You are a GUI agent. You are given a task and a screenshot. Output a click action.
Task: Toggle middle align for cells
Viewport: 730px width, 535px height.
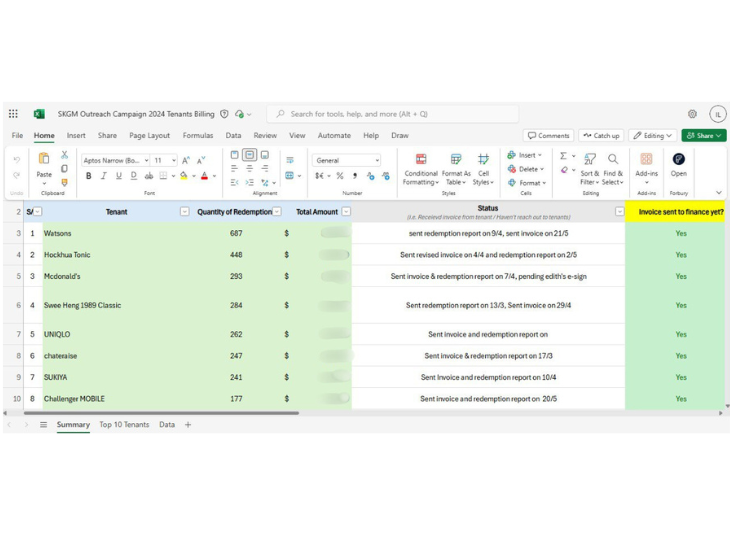coord(249,155)
